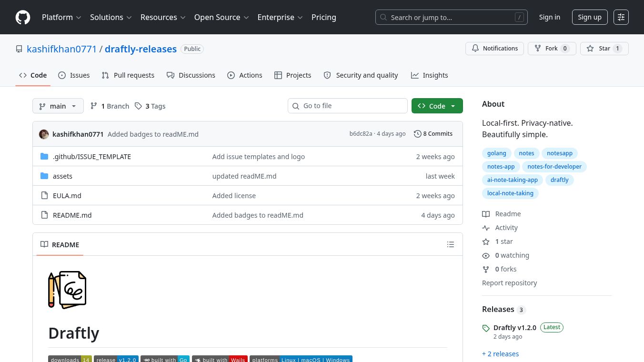Switch to the Issues tab

[74, 75]
